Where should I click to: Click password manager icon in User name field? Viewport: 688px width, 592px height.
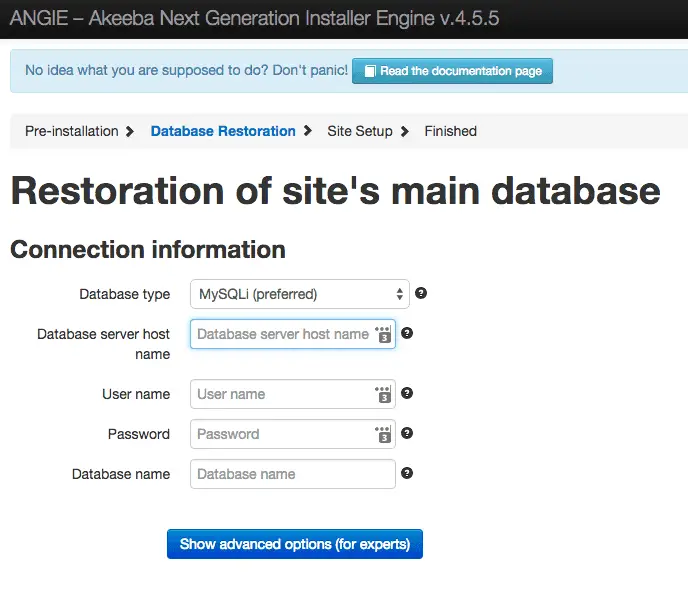(x=383, y=394)
